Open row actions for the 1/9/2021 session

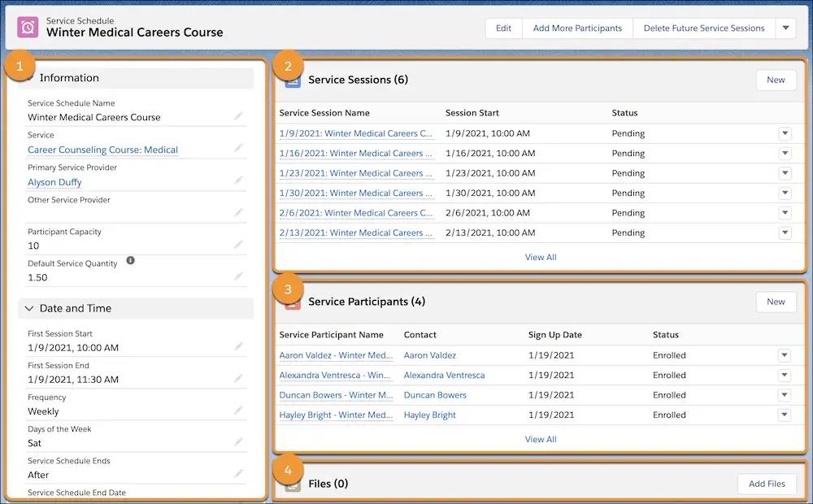coord(785,133)
